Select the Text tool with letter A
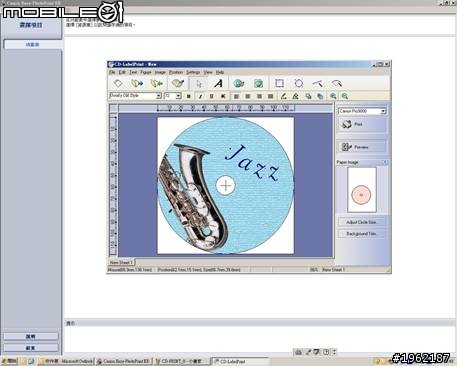The height and width of the screenshot is (366, 457). pos(218,83)
